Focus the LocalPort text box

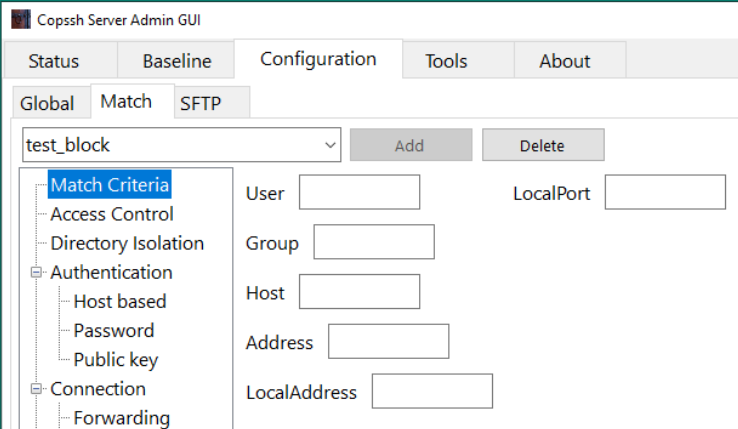664,193
